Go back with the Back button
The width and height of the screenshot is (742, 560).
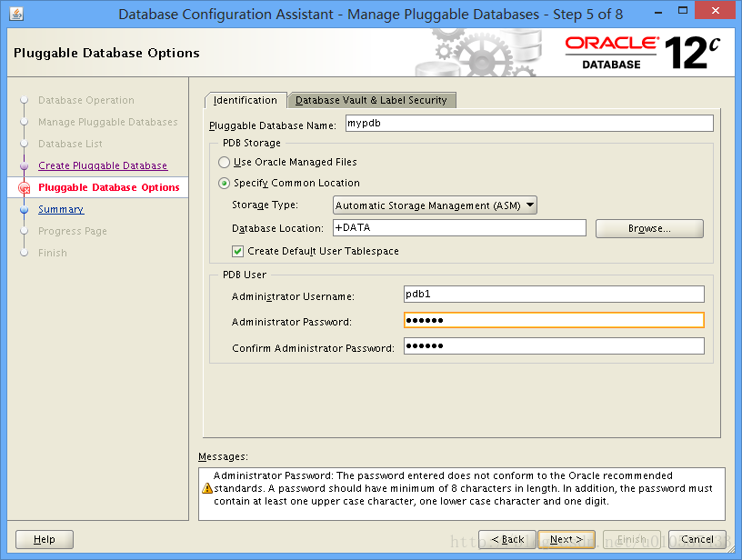pos(507,539)
